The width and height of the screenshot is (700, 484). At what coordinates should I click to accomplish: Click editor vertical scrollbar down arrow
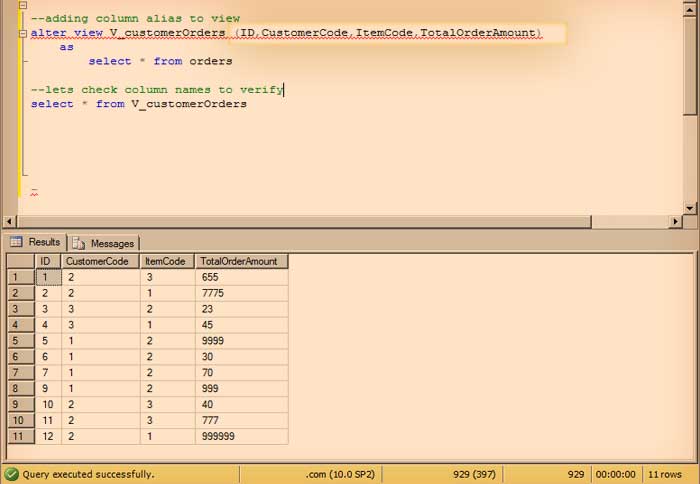coord(690,208)
